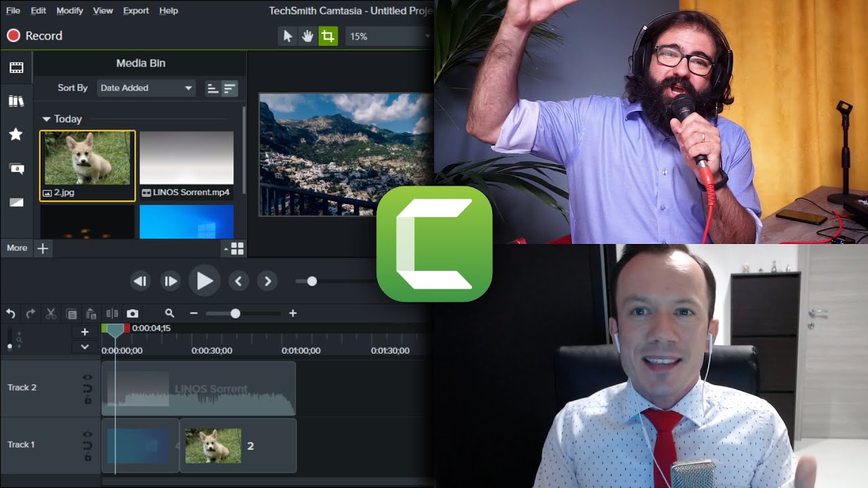Click the camera snapshot icon
The width and height of the screenshot is (868, 488).
132,313
